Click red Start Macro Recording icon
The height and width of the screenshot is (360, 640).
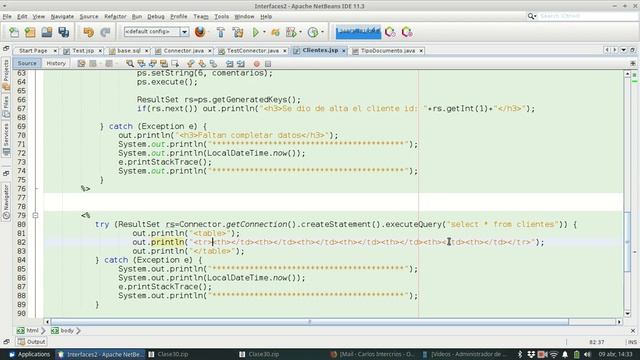tap(256, 64)
